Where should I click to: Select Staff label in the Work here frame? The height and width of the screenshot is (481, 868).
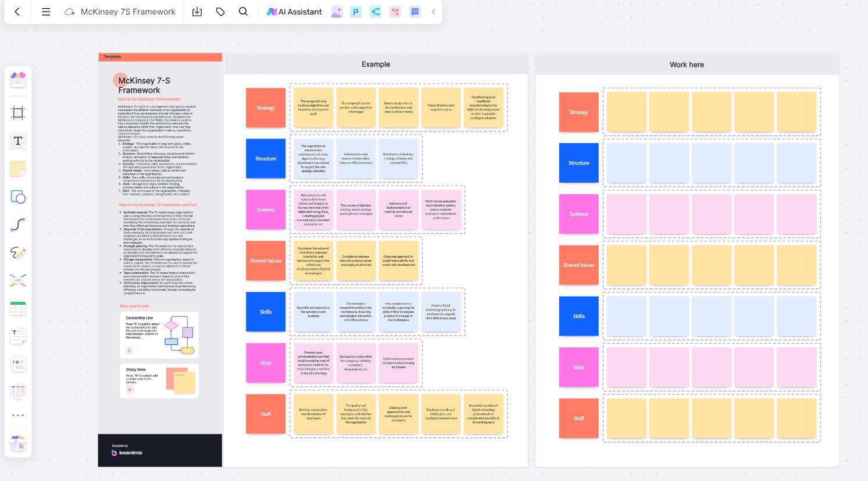coord(579,418)
